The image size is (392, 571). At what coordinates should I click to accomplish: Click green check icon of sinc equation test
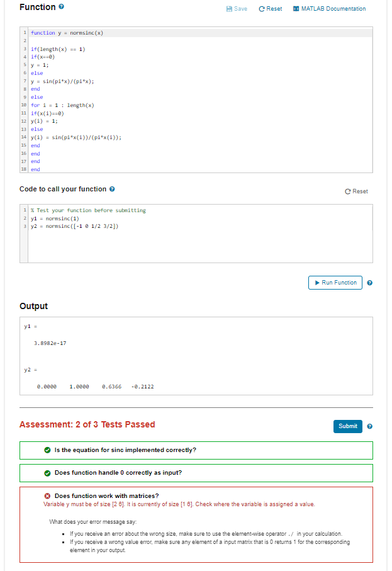coord(47,450)
